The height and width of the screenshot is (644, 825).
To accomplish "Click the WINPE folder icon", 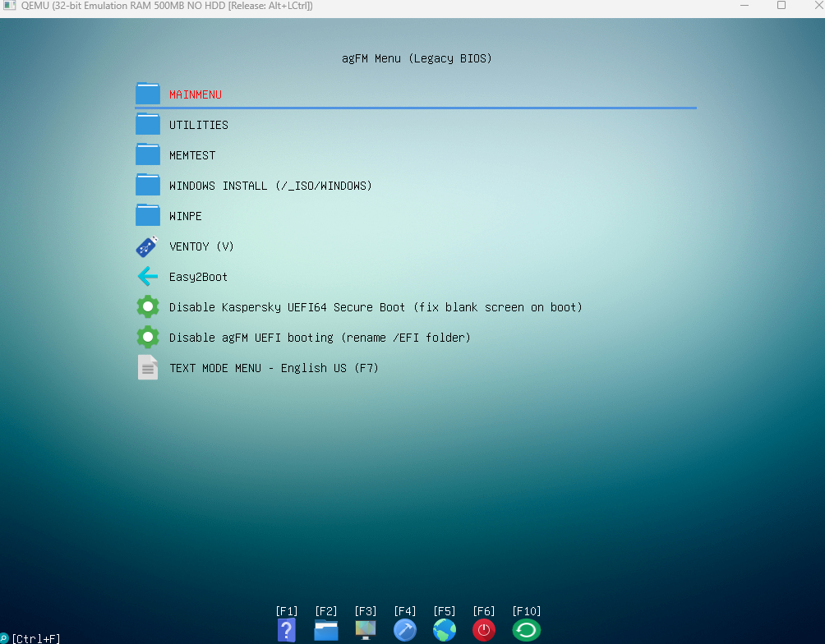I will [x=148, y=215].
